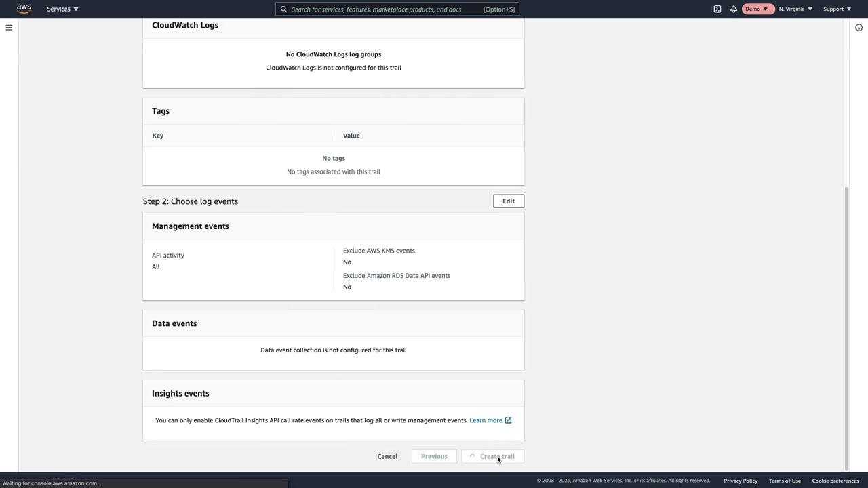Click the info panel icon
Image resolution: width=868 pixels, height=488 pixels.
pyautogui.click(x=859, y=28)
